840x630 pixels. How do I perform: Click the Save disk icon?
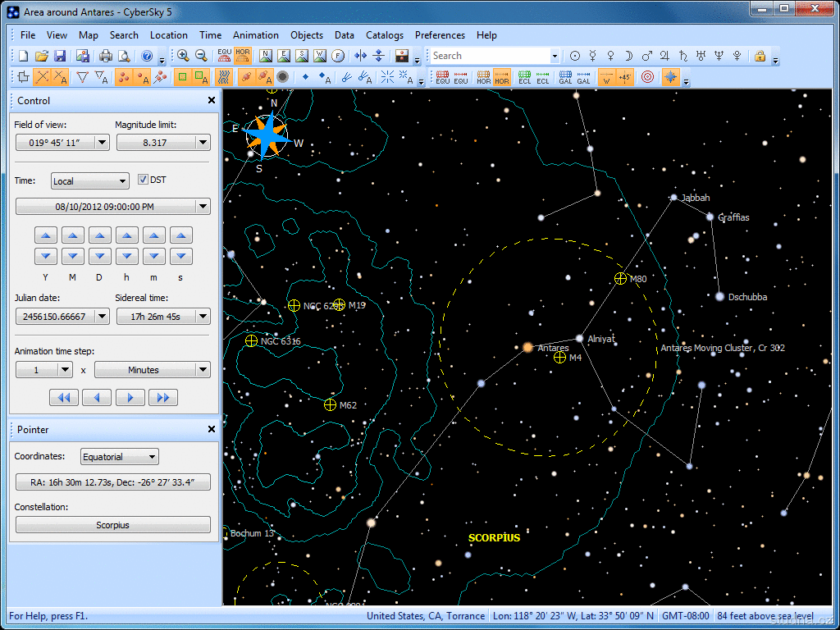click(60, 56)
